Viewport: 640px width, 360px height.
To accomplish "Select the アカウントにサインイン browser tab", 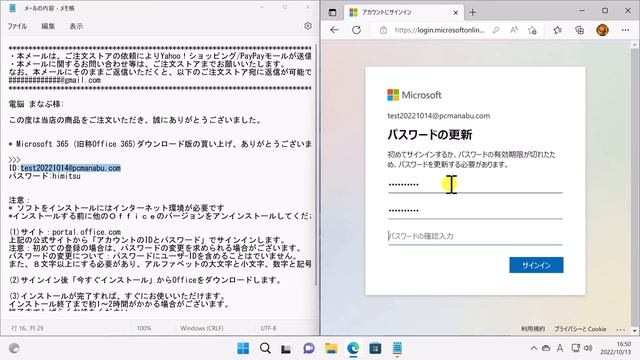I will click(x=404, y=12).
